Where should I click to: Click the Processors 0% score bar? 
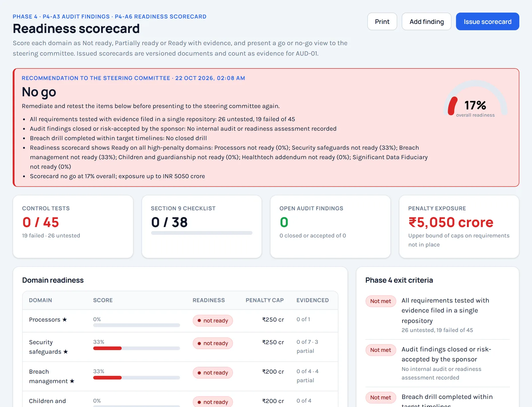point(136,325)
